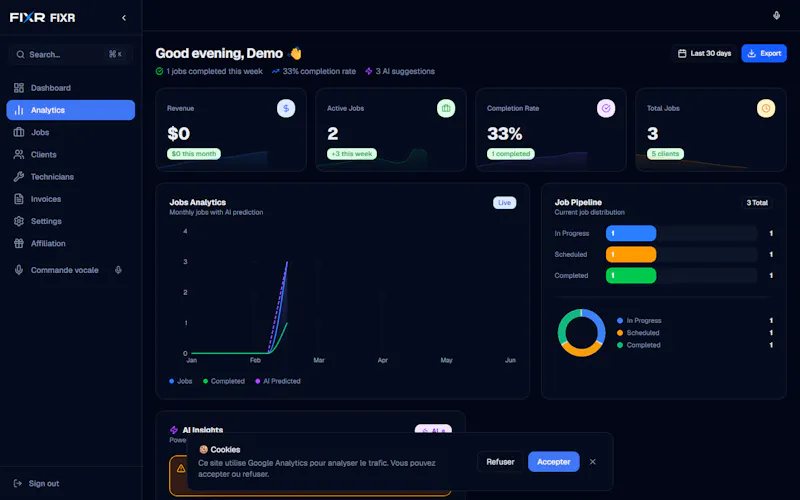Screen dimensions: 800x500
Task: Go to the Affiliation page
Action: click(70, 243)
